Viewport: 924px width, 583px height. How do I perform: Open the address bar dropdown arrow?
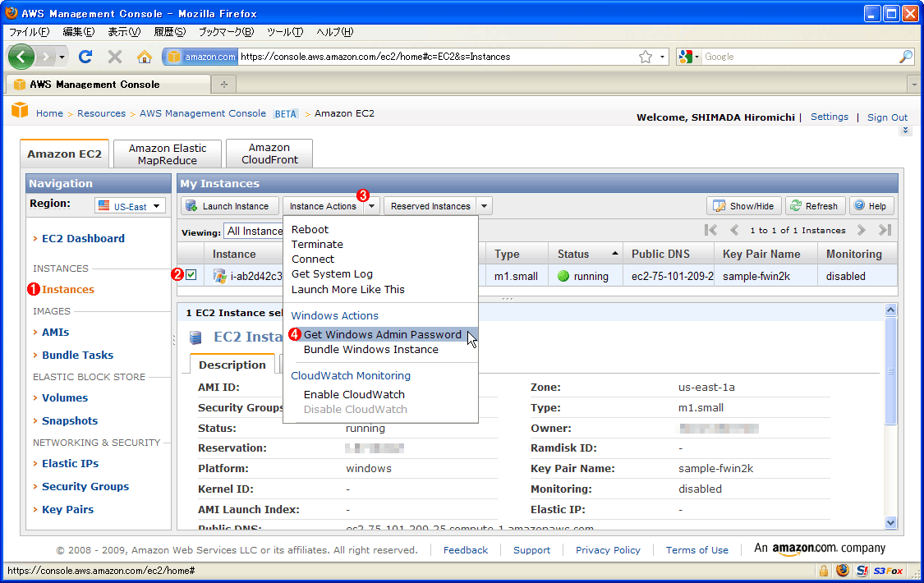pyautogui.click(x=662, y=57)
